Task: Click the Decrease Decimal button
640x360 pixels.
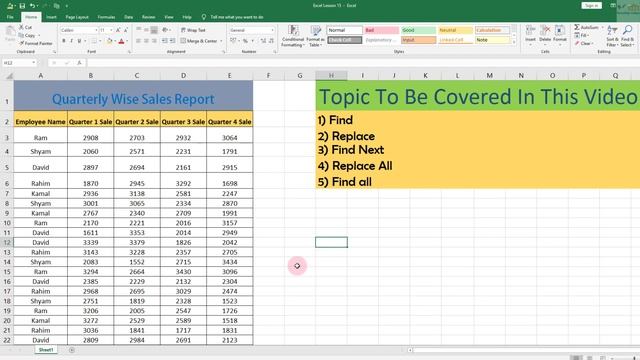Action: coord(271,41)
